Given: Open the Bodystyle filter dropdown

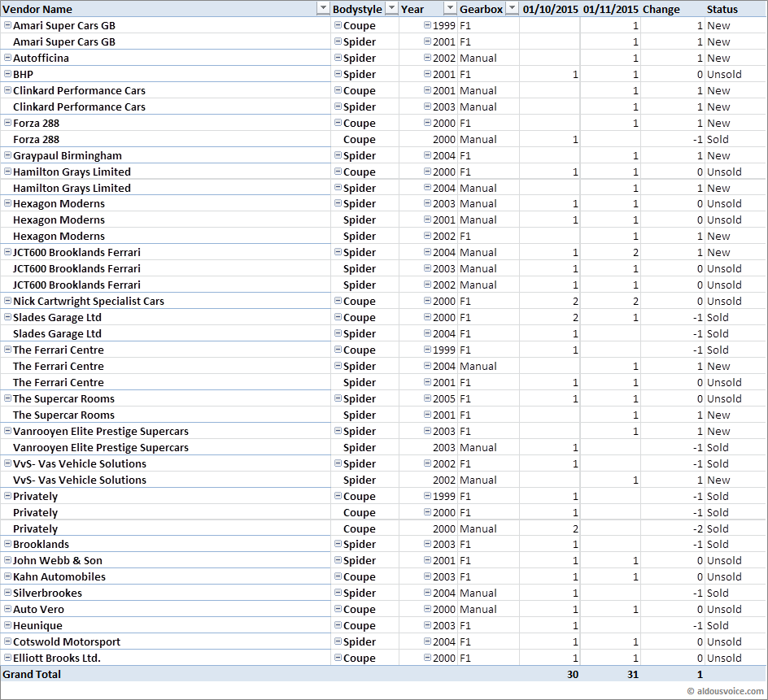Looking at the screenshot, I should [x=391, y=9].
